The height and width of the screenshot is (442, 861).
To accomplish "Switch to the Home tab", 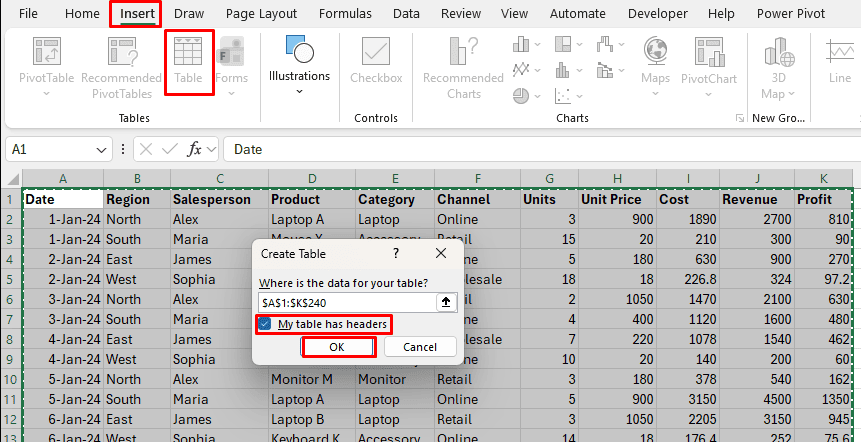I will tap(82, 14).
